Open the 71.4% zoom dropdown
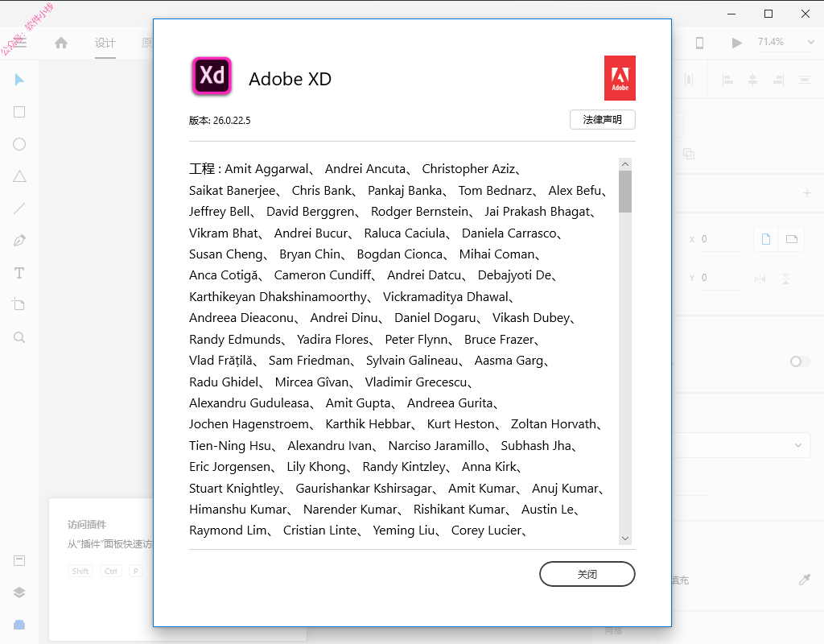 785,42
